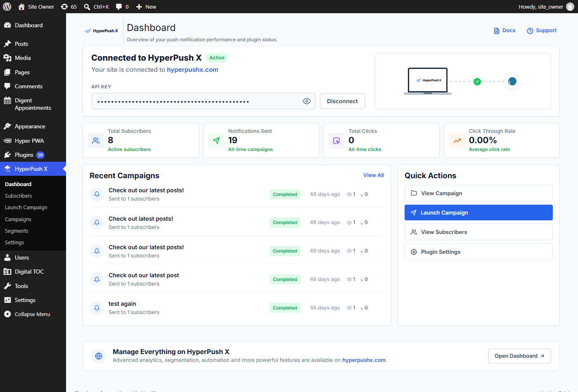Click View All recent campaigns link
578x392 pixels.
(x=374, y=175)
